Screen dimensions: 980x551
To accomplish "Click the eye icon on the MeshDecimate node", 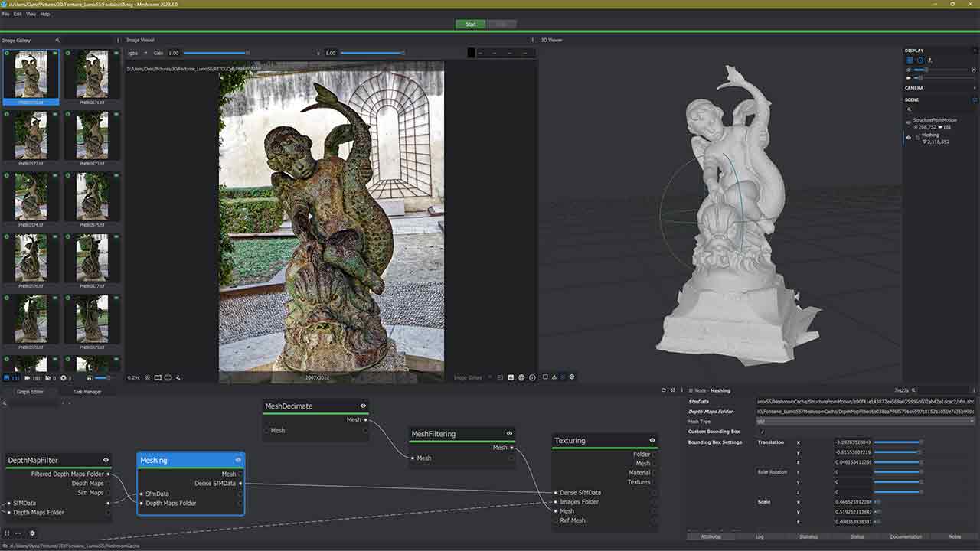I will (x=363, y=406).
